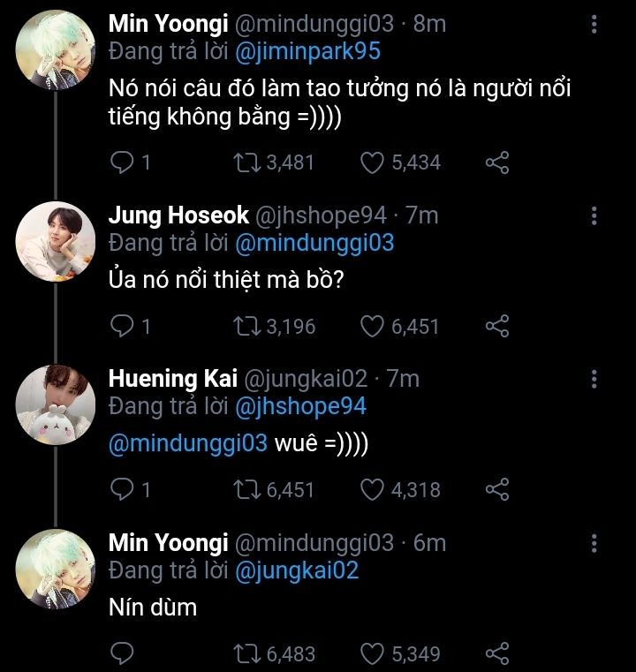
Task: Retweet Huening Kai's tweet
Action: click(244, 489)
